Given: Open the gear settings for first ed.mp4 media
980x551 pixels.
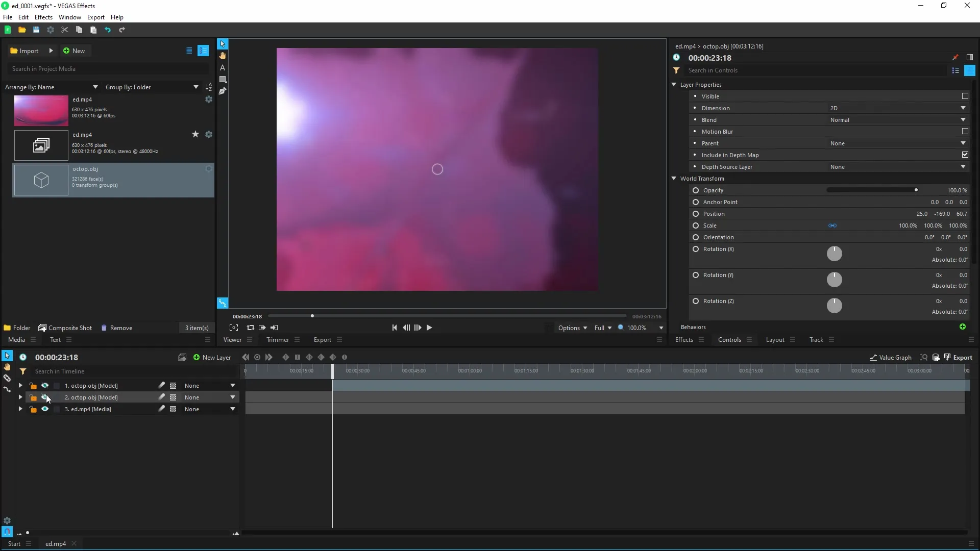Looking at the screenshot, I should click(209, 99).
